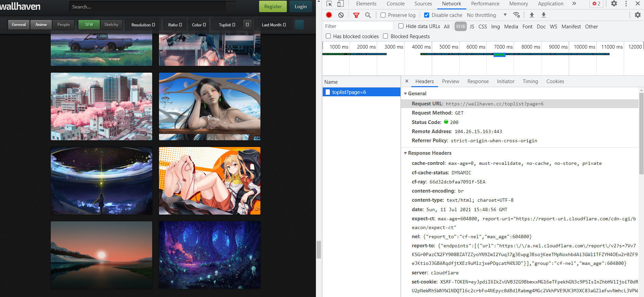Select the toplist?page=6 request row
The width and height of the screenshot is (644, 297).
tap(361, 92)
